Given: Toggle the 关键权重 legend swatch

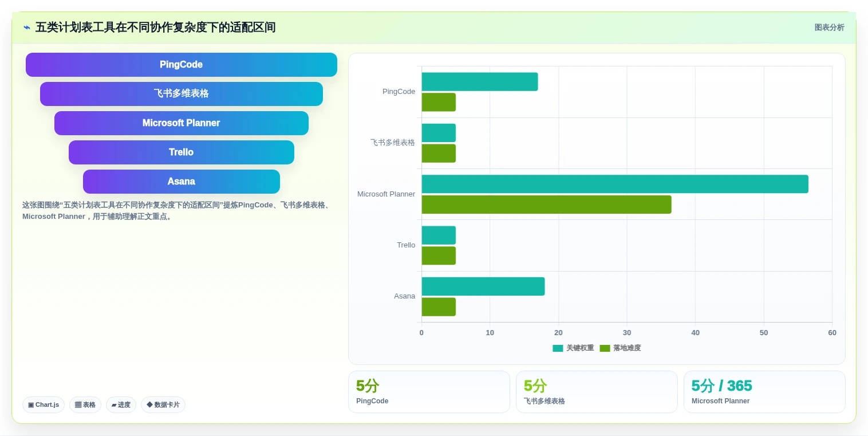Looking at the screenshot, I should click(558, 348).
